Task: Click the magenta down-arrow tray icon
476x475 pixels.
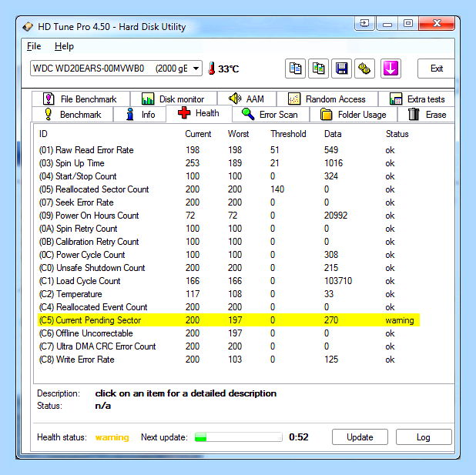Action: coord(391,69)
